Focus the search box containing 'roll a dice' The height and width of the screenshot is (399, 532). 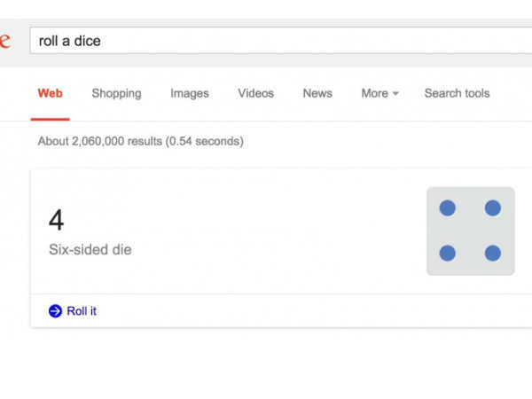[x=266, y=41]
